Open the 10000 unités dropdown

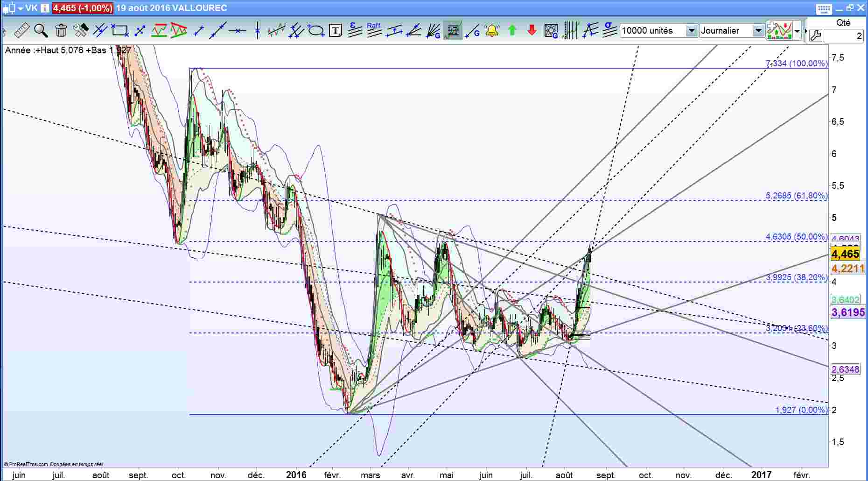click(658, 31)
